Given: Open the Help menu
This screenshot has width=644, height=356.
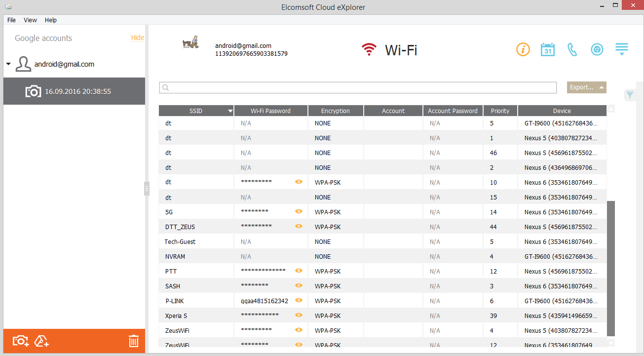Looking at the screenshot, I should coord(51,20).
